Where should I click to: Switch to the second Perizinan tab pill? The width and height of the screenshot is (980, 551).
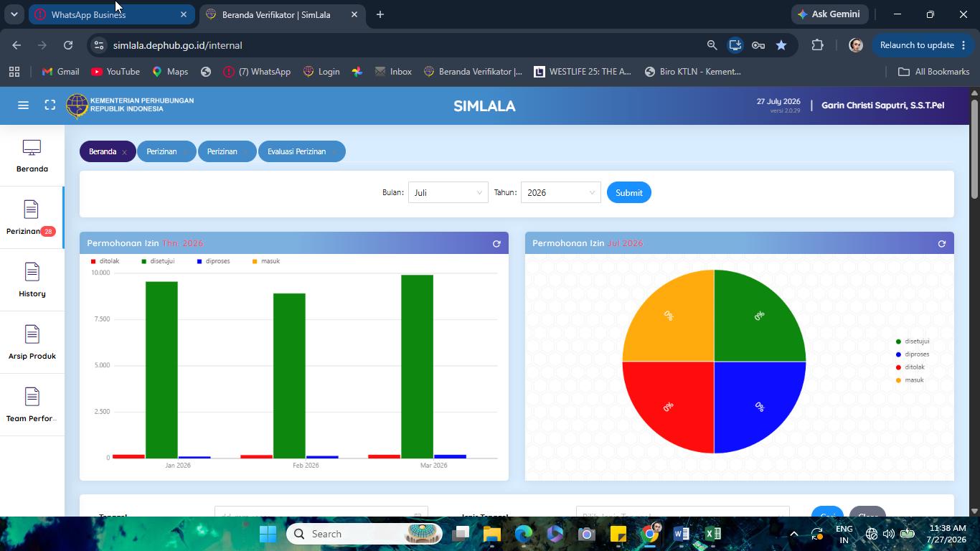click(x=222, y=152)
